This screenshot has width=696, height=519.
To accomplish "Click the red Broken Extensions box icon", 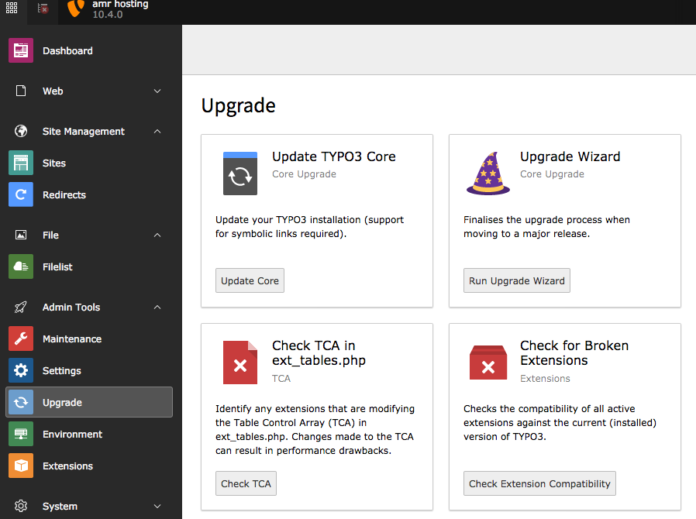I will (488, 363).
